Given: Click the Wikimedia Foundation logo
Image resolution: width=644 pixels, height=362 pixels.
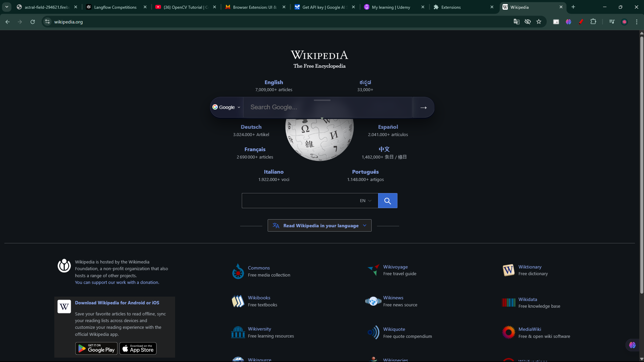Looking at the screenshot, I should pos(64,266).
